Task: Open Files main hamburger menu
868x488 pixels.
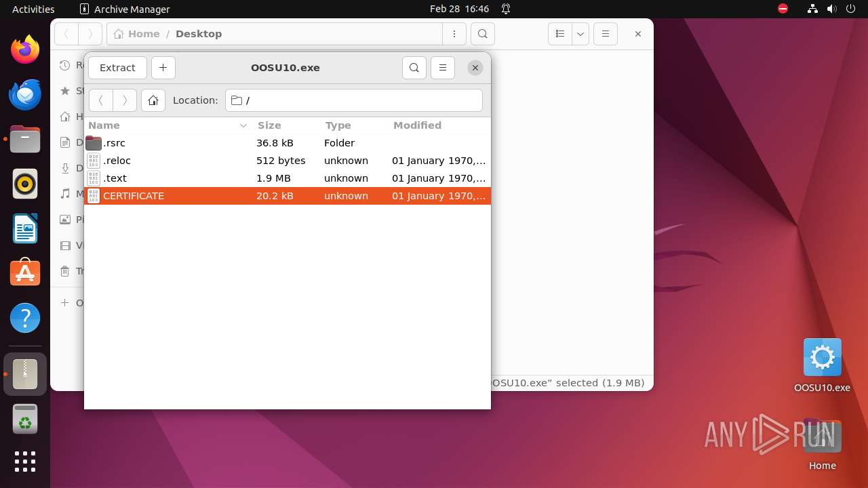Action: (606, 34)
